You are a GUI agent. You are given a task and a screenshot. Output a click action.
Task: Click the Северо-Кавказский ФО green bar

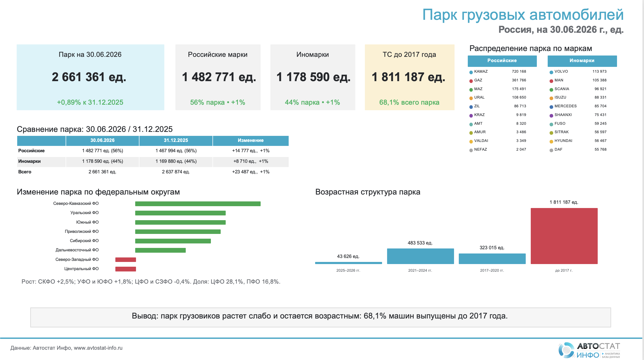coord(198,204)
